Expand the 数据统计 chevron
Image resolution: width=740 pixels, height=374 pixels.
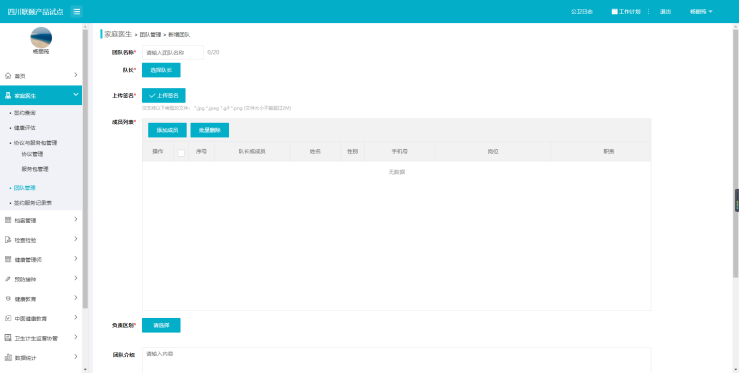coord(76,357)
